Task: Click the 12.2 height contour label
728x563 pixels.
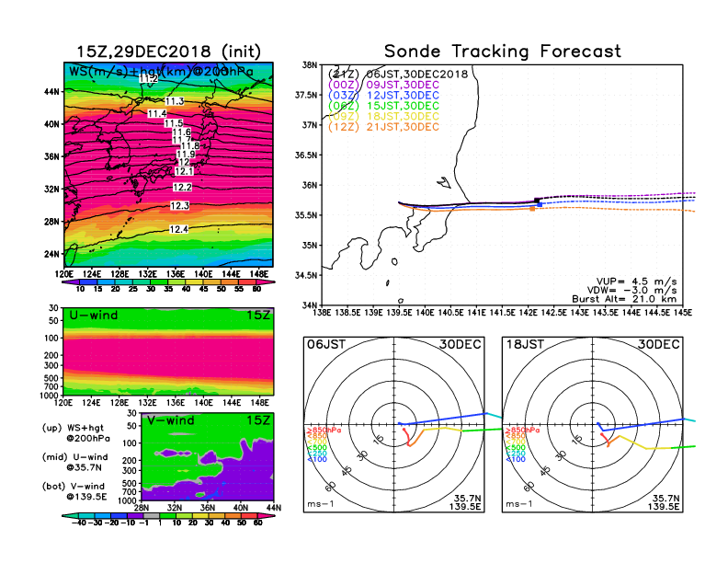Action: coord(182,187)
